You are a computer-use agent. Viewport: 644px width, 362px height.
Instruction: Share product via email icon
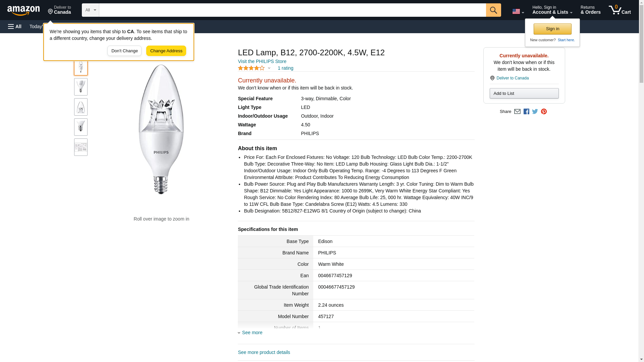click(517, 112)
